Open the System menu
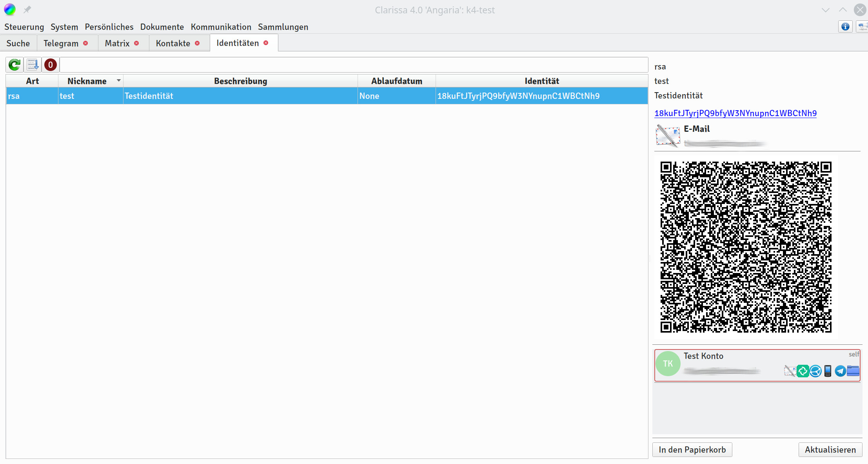The width and height of the screenshot is (868, 464). (x=64, y=27)
